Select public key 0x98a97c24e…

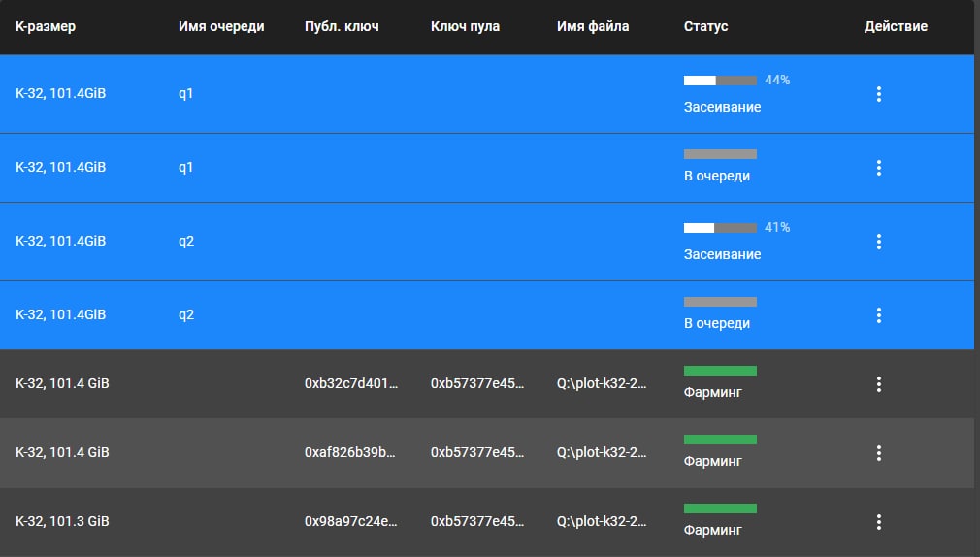(x=350, y=521)
